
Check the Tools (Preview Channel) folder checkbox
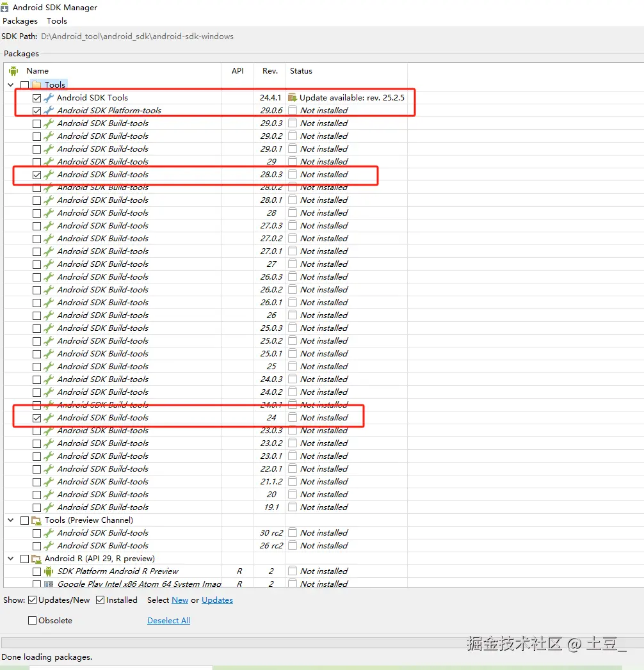pos(25,520)
